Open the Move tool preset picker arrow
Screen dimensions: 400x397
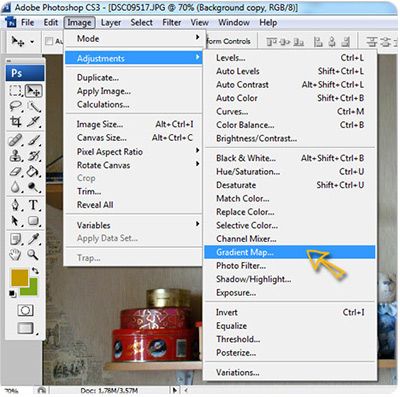tap(32, 42)
